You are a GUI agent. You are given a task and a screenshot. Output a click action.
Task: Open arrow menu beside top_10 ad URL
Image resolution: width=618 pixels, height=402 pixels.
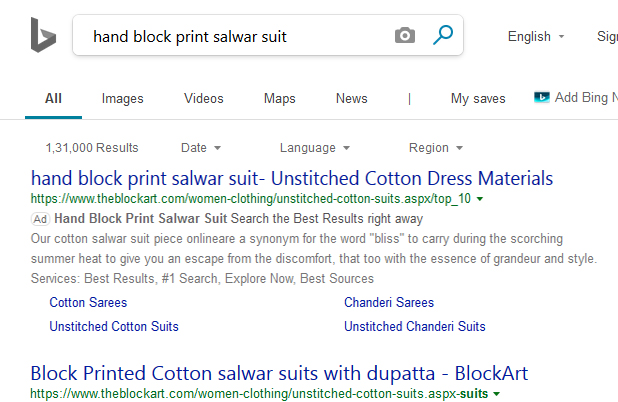tap(480, 199)
